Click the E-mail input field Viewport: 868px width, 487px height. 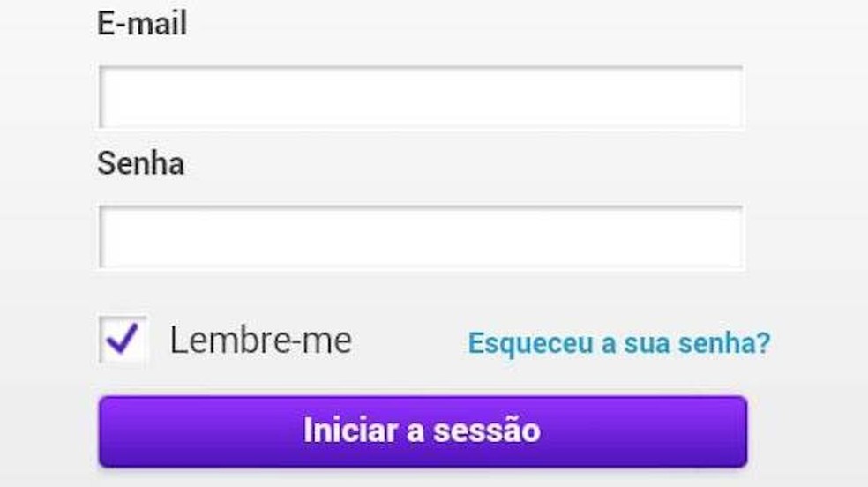(421, 97)
